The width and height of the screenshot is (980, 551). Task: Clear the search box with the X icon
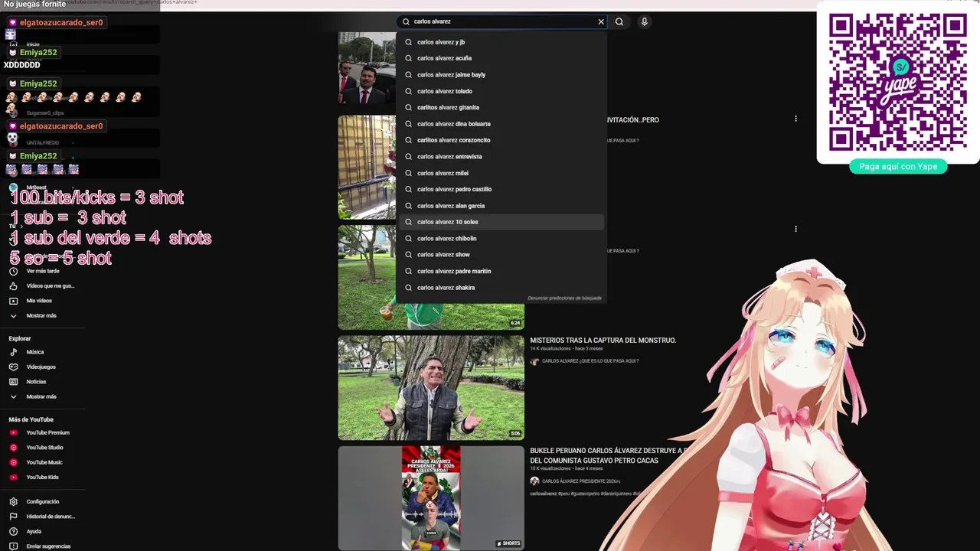point(601,22)
